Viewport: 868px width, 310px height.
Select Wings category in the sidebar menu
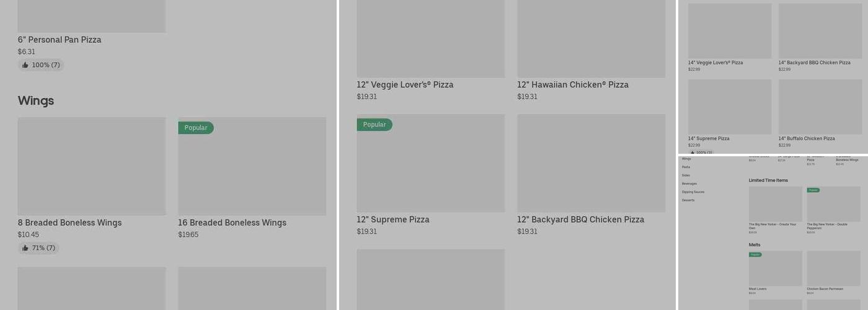point(686,159)
